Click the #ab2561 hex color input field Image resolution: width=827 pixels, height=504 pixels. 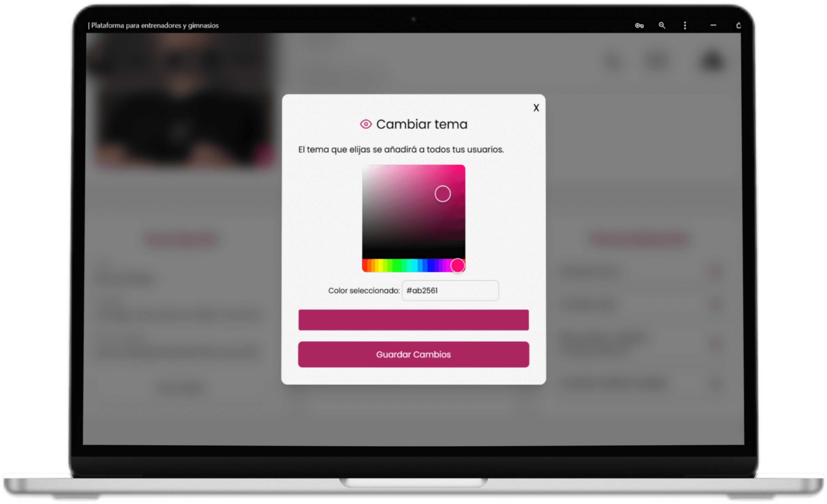(x=450, y=290)
